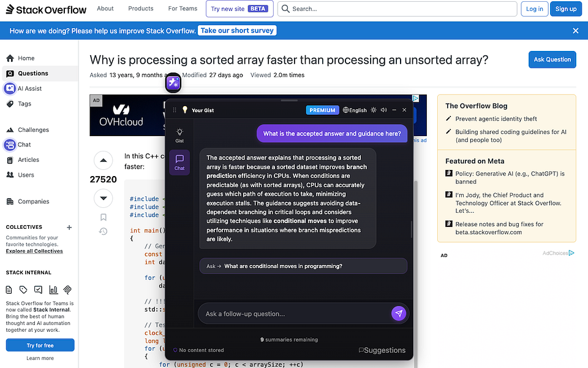The width and height of the screenshot is (588, 368).
Task: Switch to the Chat tab in Gist panel
Action: (x=179, y=162)
